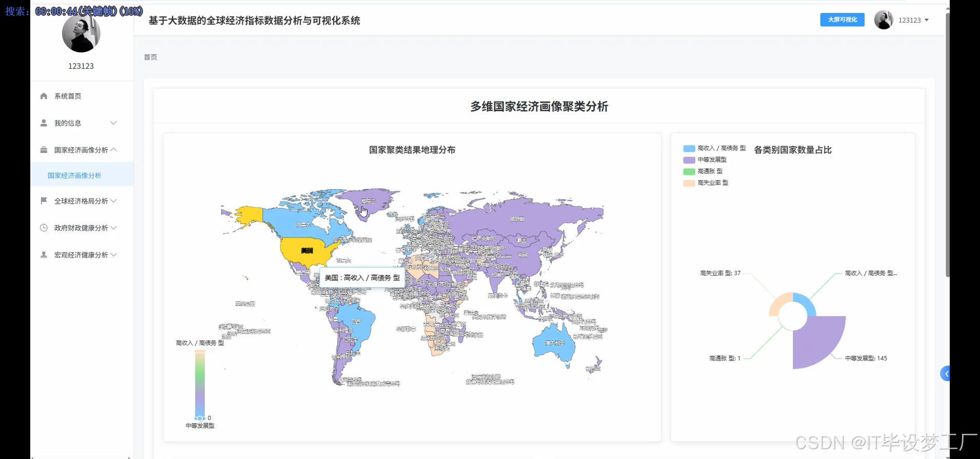Click the user icon beside 宏观经济健康分析
Viewport: 980px width, 459px height.
click(44, 255)
